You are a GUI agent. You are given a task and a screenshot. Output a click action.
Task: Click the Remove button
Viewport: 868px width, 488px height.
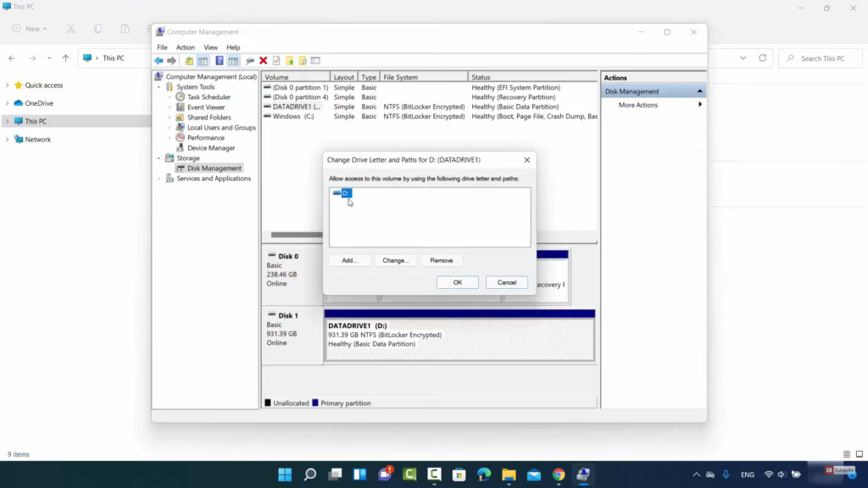(441, 261)
